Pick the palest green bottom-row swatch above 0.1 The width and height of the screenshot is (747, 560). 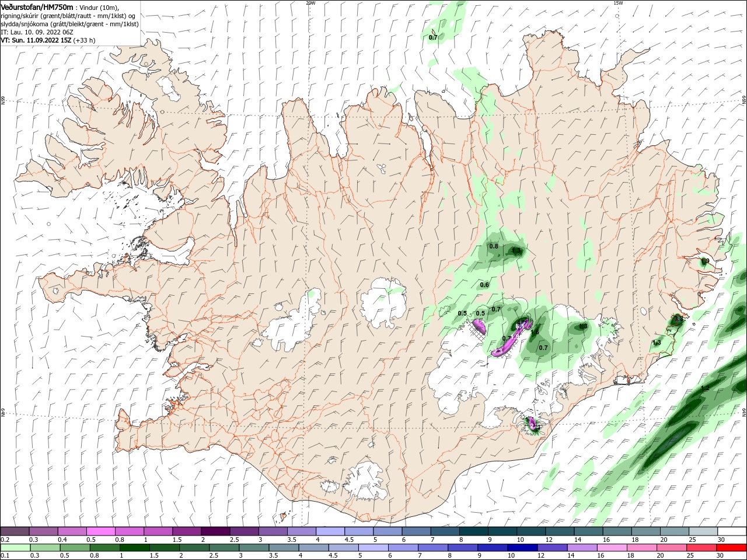pyautogui.click(x=15, y=548)
